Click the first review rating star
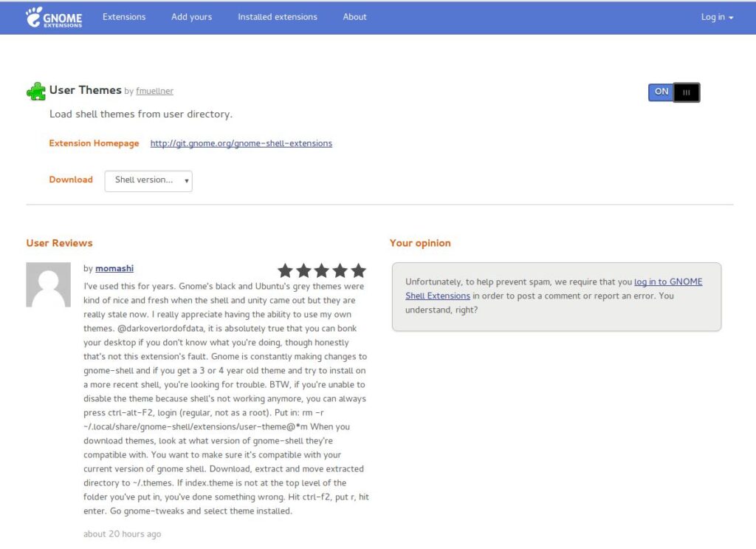Image resolution: width=756 pixels, height=549 pixels. [286, 270]
